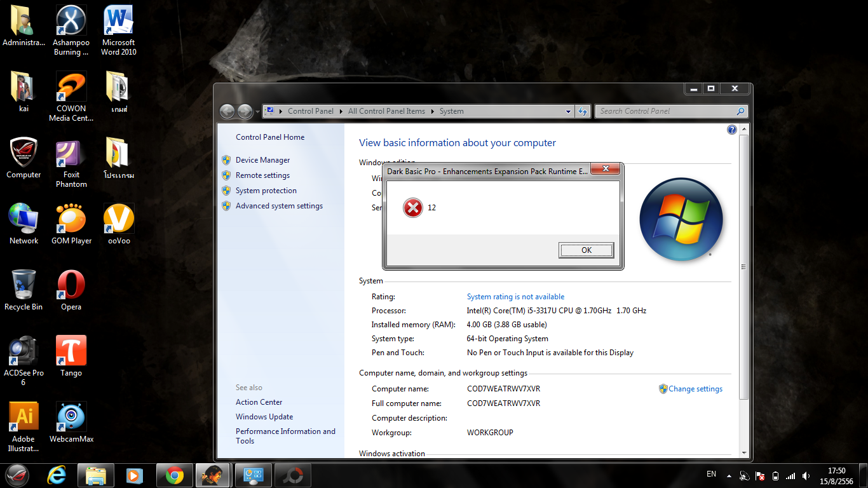This screenshot has width=868, height=488.
Task: Select the โปรแกรม folder icon
Action: (119, 158)
